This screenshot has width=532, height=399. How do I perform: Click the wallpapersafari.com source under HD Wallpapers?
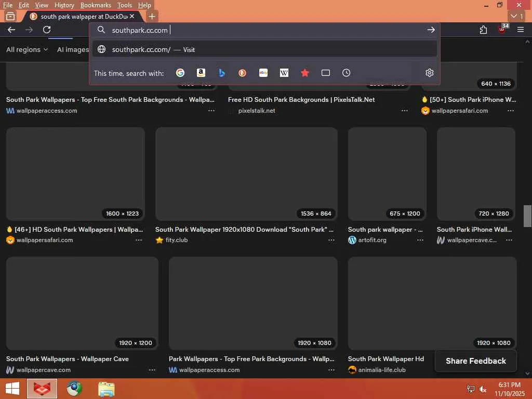tap(45, 240)
